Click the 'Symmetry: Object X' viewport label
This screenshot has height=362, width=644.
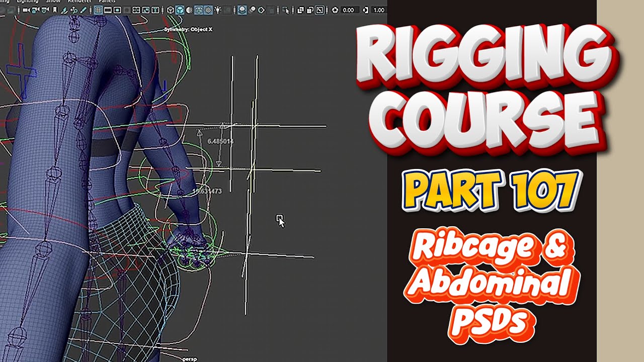click(x=188, y=29)
